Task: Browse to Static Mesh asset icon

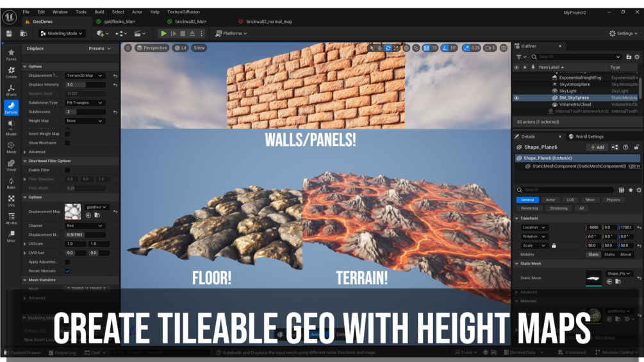Action: 618,281
